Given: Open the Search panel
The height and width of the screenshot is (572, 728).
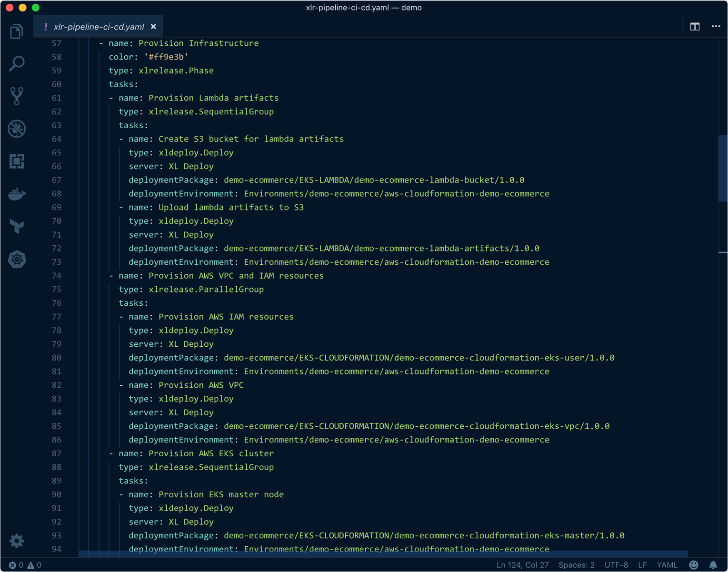Looking at the screenshot, I should (x=17, y=63).
